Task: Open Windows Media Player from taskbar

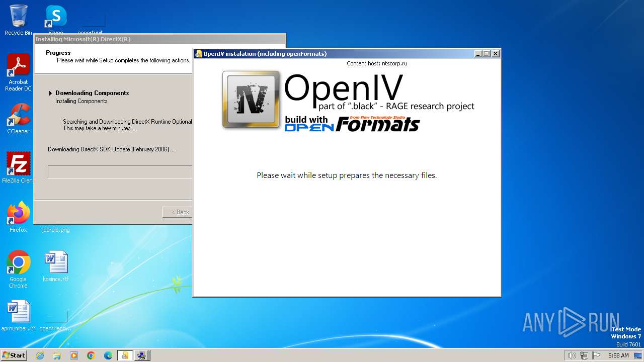Action: (x=74, y=355)
